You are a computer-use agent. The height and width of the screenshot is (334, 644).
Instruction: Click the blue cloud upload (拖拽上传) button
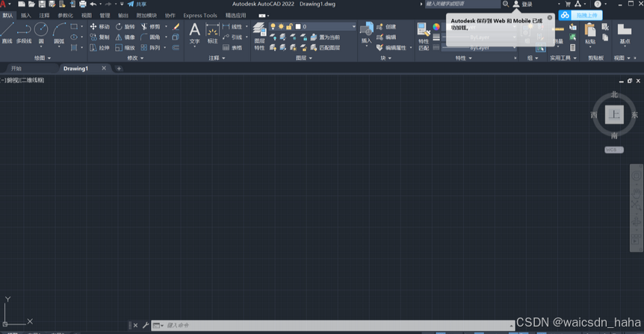point(580,15)
